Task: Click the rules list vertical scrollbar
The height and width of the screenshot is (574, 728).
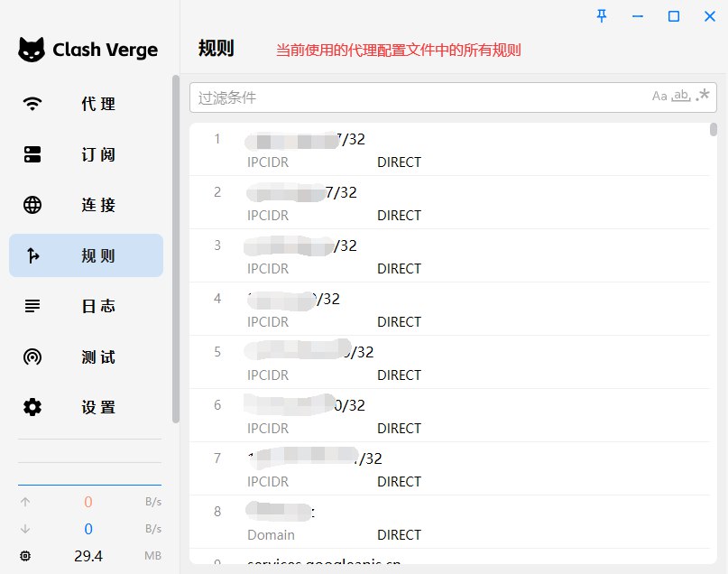Action: pos(714,131)
